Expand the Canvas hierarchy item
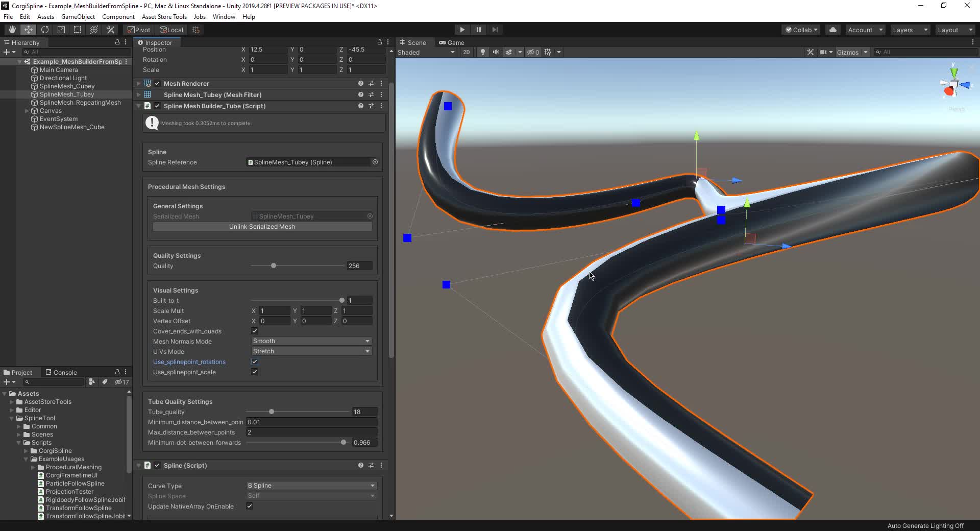 (27, 111)
